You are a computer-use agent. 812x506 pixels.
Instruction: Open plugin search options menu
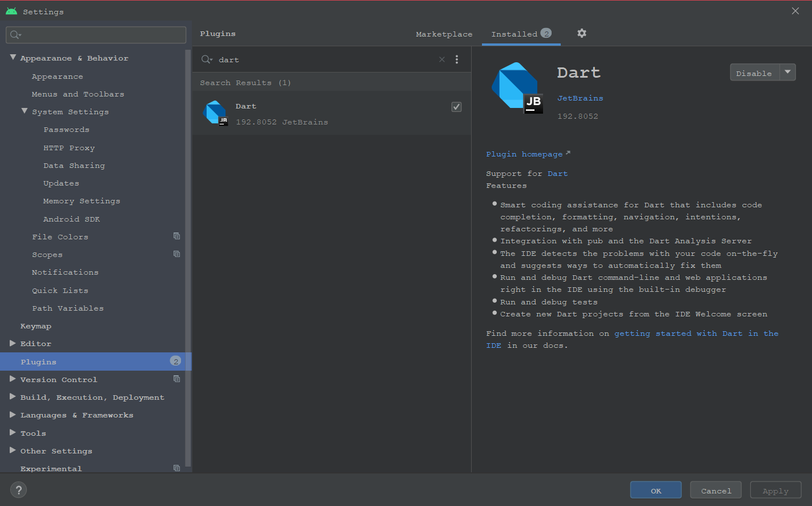pyautogui.click(x=456, y=59)
